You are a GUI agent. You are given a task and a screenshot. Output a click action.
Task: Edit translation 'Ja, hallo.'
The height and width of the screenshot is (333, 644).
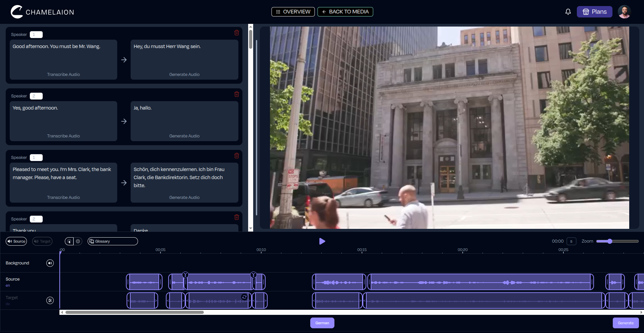click(x=184, y=116)
